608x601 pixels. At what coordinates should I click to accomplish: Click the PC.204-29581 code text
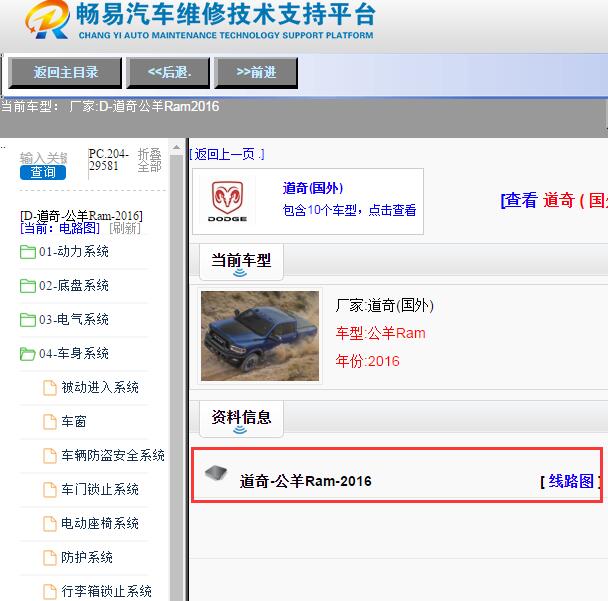coord(108,160)
